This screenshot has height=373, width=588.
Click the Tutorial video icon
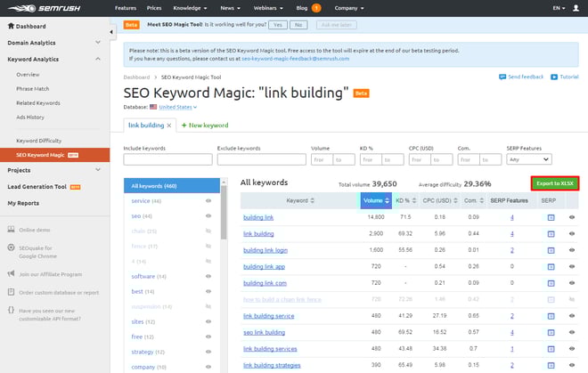pos(554,77)
